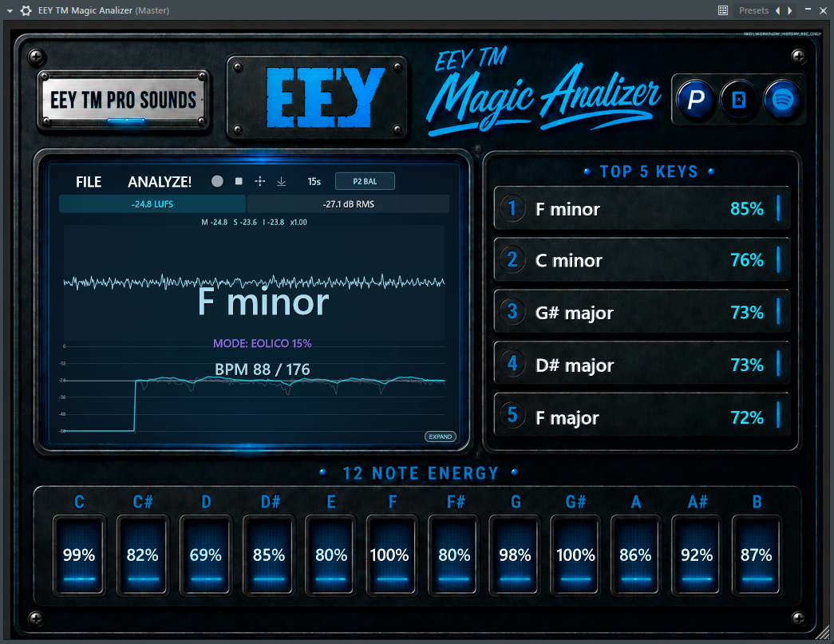Open the Spotify round icon

782,100
